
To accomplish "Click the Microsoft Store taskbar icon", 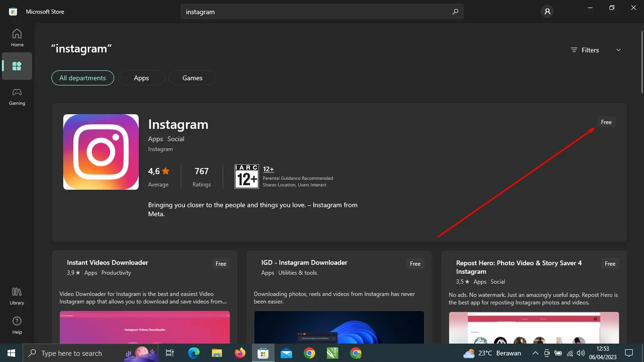I will pos(263,353).
